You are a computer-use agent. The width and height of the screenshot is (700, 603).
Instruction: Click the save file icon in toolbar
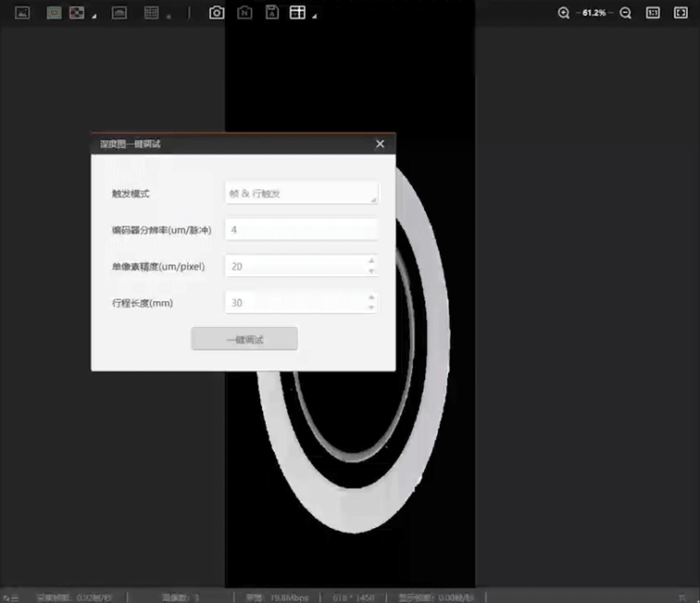(271, 13)
